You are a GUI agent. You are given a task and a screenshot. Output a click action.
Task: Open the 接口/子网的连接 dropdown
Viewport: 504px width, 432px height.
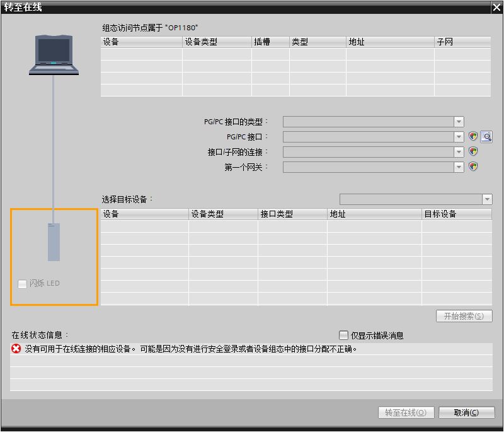click(459, 152)
